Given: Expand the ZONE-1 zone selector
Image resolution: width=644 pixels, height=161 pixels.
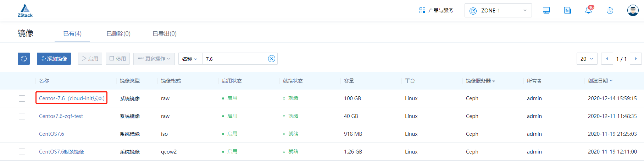Looking at the screenshot, I should [498, 10].
